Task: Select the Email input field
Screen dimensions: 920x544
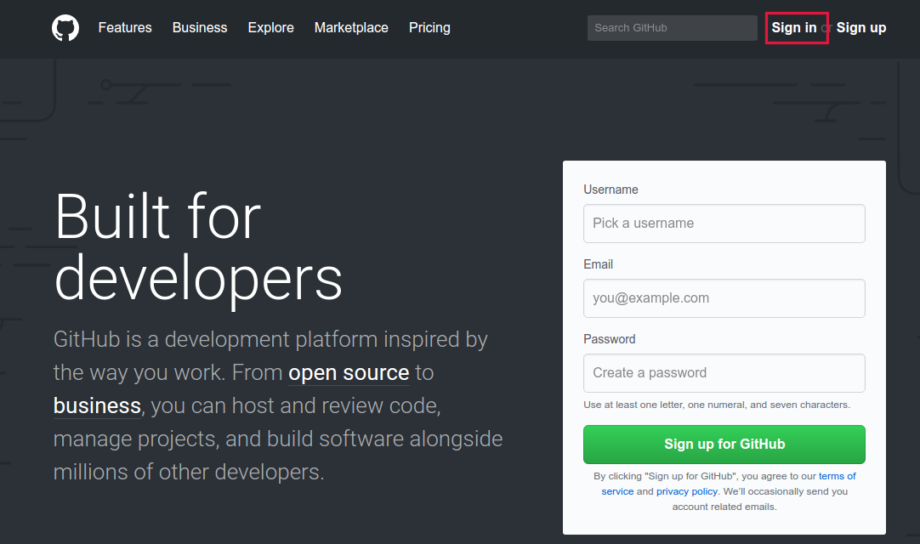Action: (724, 298)
